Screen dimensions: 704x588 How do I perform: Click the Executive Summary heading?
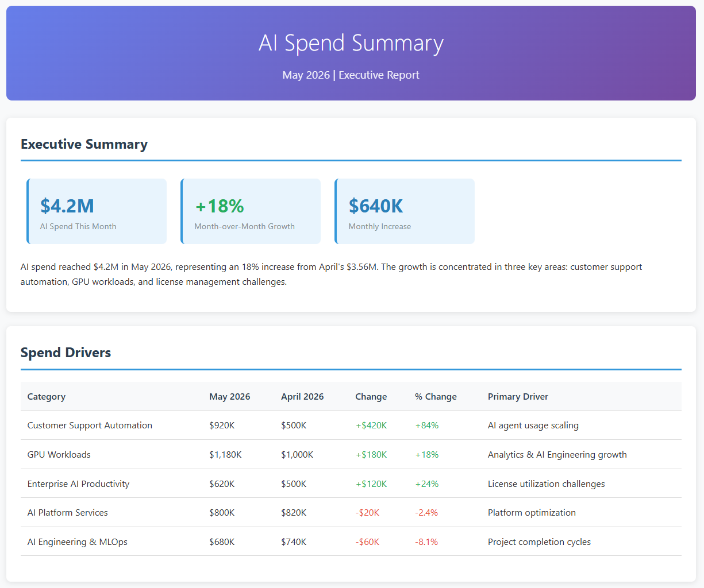pyautogui.click(x=84, y=144)
